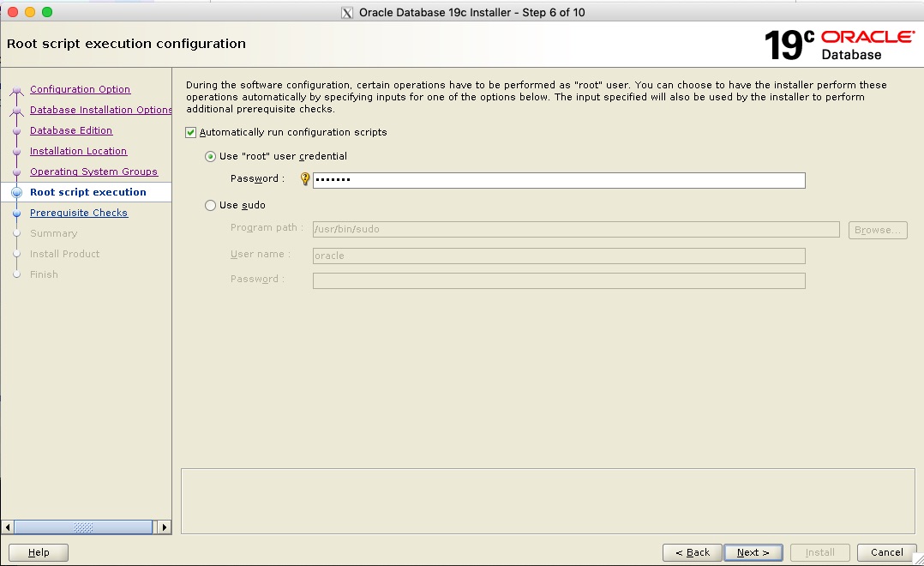This screenshot has width=924, height=566.
Task: Click the Root script execution step bullet
Action: tap(16, 192)
